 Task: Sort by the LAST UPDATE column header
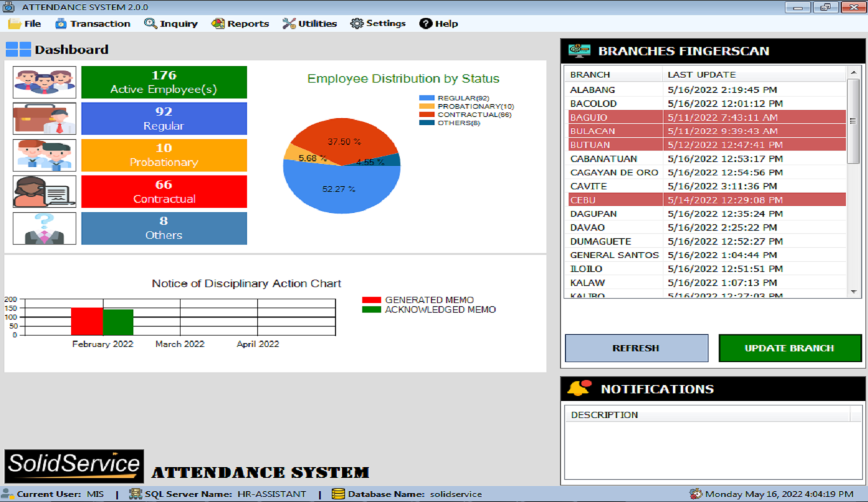[754, 74]
